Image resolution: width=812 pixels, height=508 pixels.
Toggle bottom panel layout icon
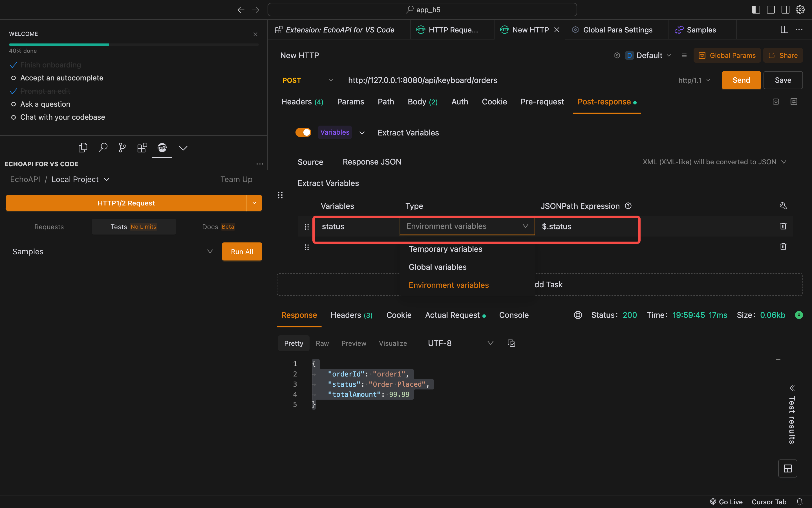coord(771,10)
